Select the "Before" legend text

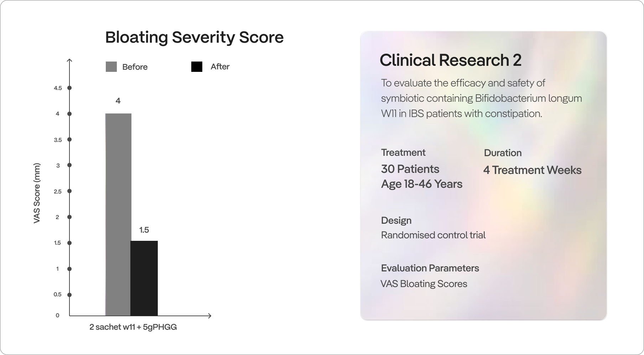click(135, 67)
